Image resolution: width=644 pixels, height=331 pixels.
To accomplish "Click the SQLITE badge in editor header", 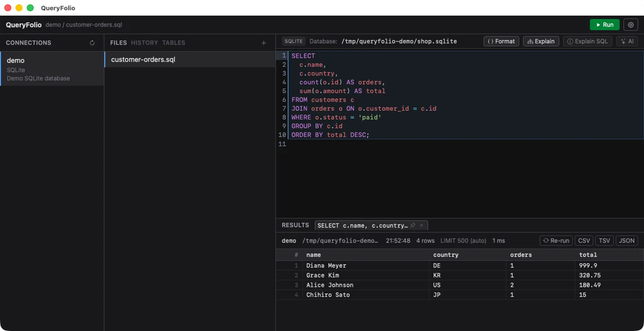I will point(293,41).
